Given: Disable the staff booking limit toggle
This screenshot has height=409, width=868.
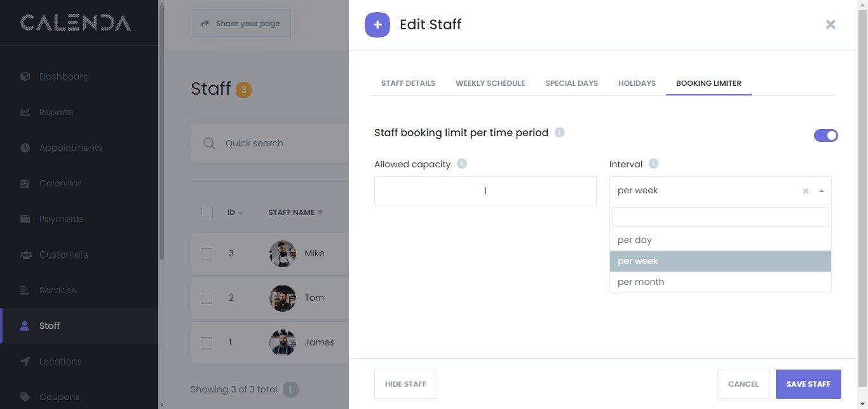Looking at the screenshot, I should (825, 135).
